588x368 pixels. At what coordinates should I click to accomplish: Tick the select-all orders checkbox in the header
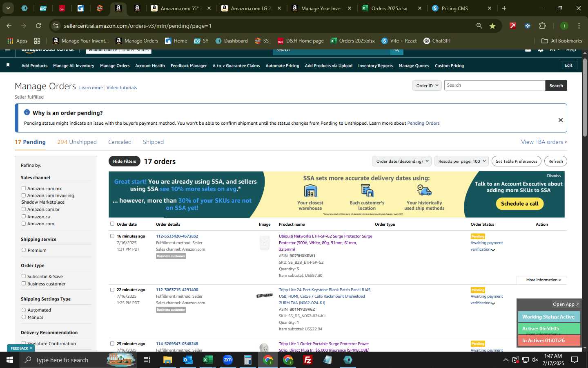click(112, 224)
